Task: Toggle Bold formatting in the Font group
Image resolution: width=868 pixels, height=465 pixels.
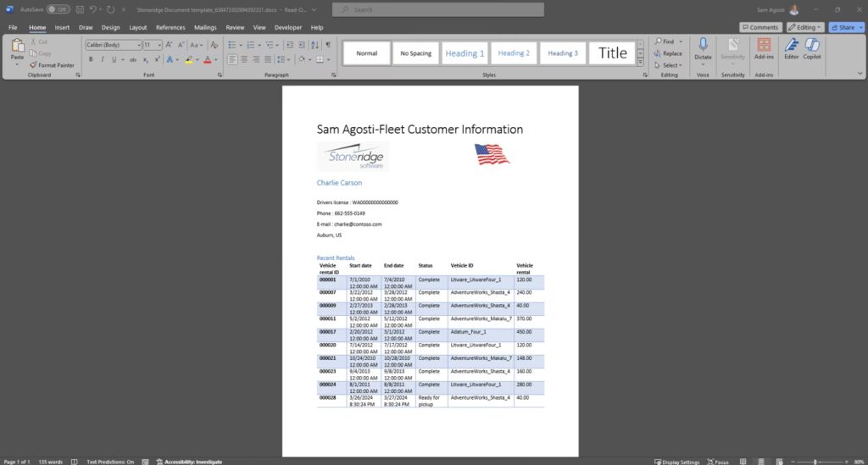Action: pos(91,59)
